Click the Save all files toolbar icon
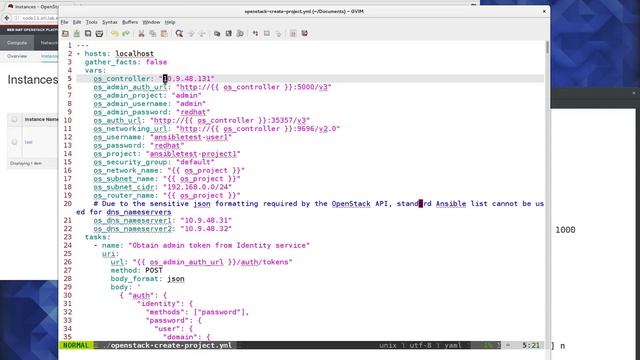The height and width of the screenshot is (360, 640). [x=88, y=33]
